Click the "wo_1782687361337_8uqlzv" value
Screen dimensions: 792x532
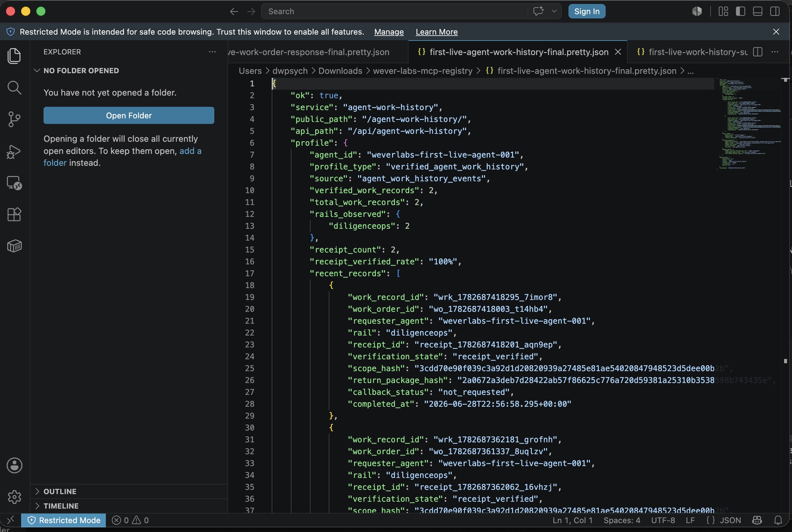(x=488, y=452)
